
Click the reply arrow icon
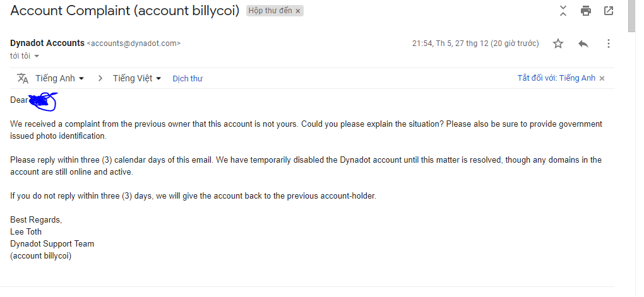583,44
